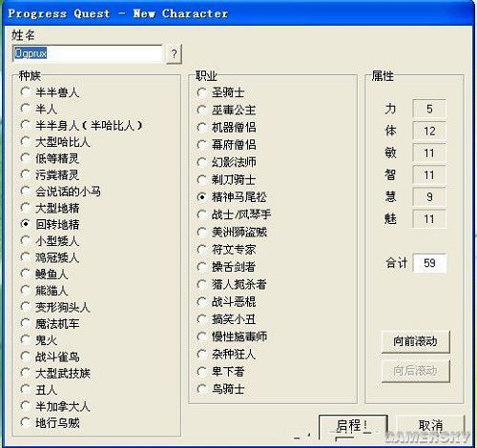Select class 剃刀骑士
This screenshot has height=448, width=477.
click(x=226, y=180)
